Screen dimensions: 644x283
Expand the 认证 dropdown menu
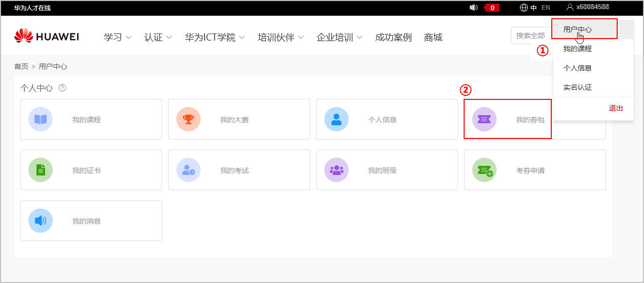(158, 37)
